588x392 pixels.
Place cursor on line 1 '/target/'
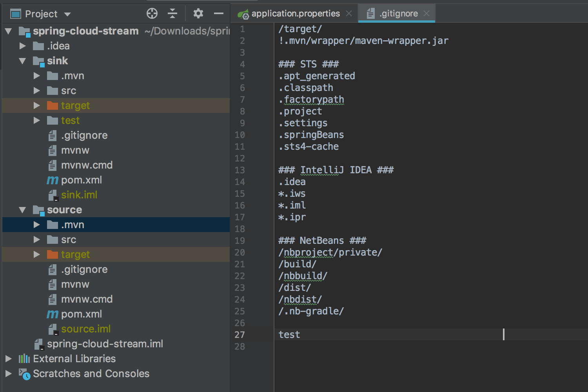[300, 29]
